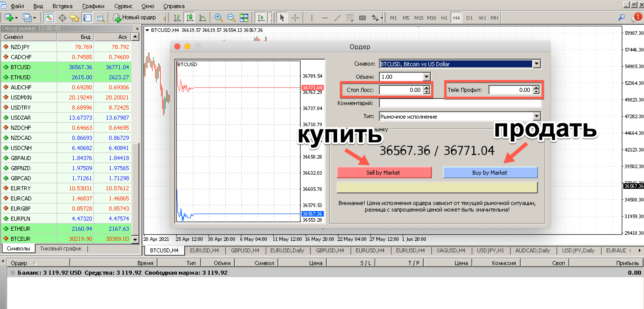Click the zoom in magnifier icon

coord(218,18)
